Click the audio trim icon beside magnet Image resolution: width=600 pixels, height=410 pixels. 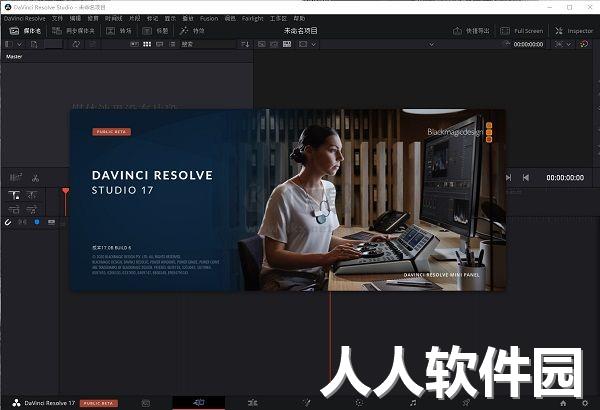[23, 222]
